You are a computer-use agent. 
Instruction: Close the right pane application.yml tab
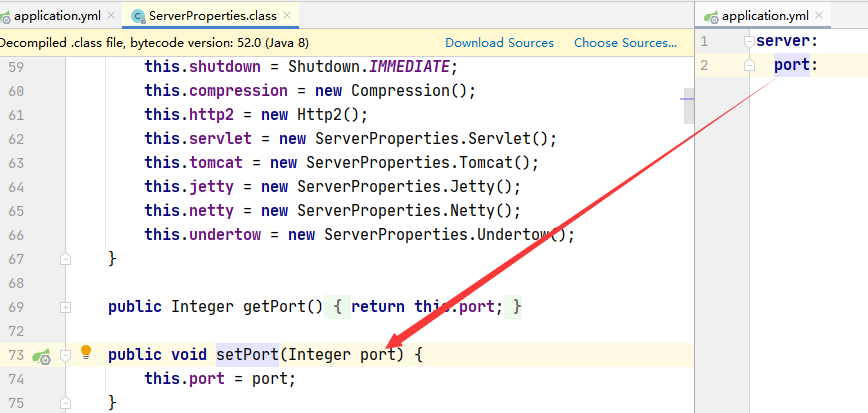click(x=819, y=16)
